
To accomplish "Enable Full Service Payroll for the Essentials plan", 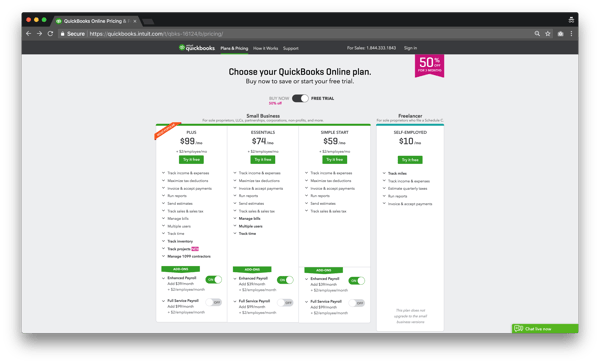I will pos(285,303).
